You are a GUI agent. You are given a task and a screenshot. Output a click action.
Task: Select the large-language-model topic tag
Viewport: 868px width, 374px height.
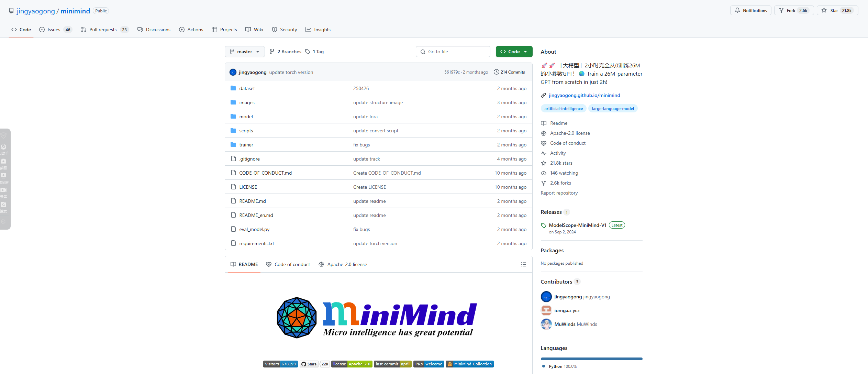[613, 109]
